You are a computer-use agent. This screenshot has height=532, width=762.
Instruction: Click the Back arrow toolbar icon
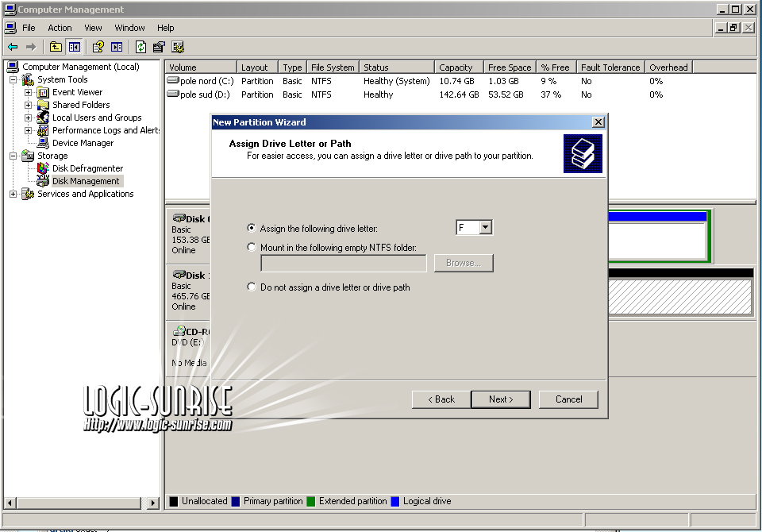point(13,47)
